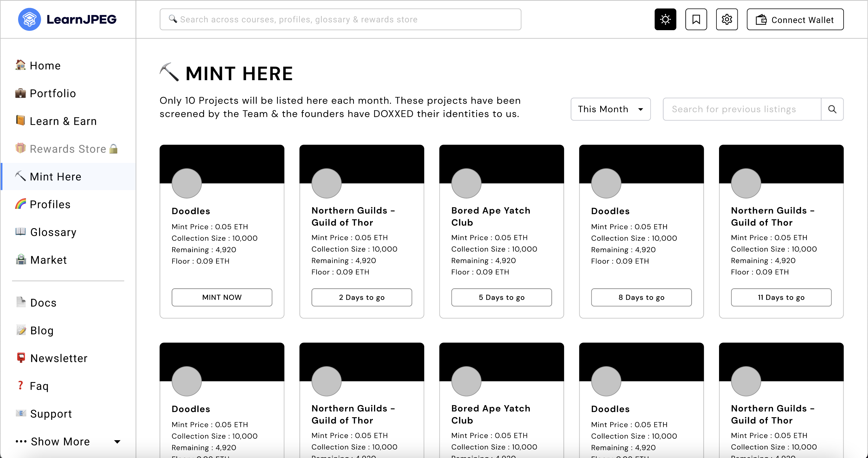Screen dimensions: 868x458
Task: Click the avatar on the 11 Days to go card
Action: coord(746,183)
